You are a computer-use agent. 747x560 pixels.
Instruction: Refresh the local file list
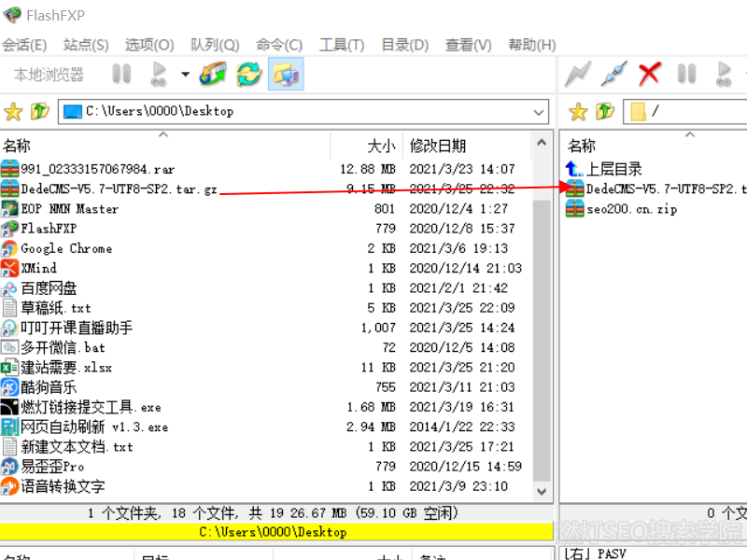(248, 75)
